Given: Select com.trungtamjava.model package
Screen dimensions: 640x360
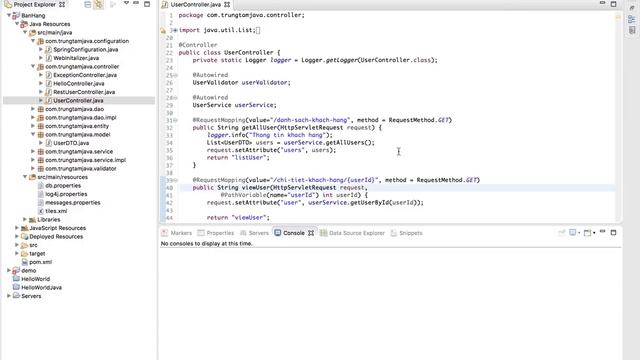Looking at the screenshot, I should point(78,135).
